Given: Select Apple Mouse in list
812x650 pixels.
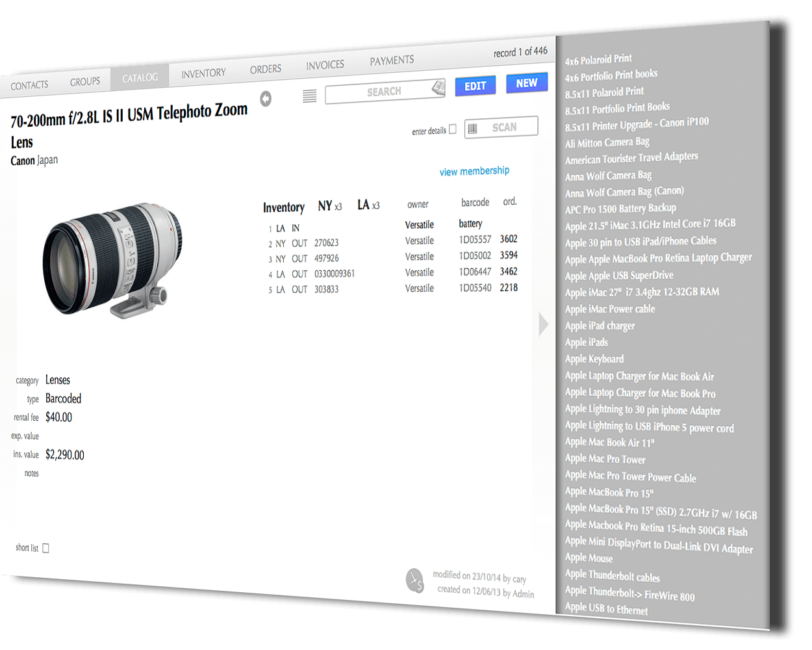Looking at the screenshot, I should tap(589, 558).
